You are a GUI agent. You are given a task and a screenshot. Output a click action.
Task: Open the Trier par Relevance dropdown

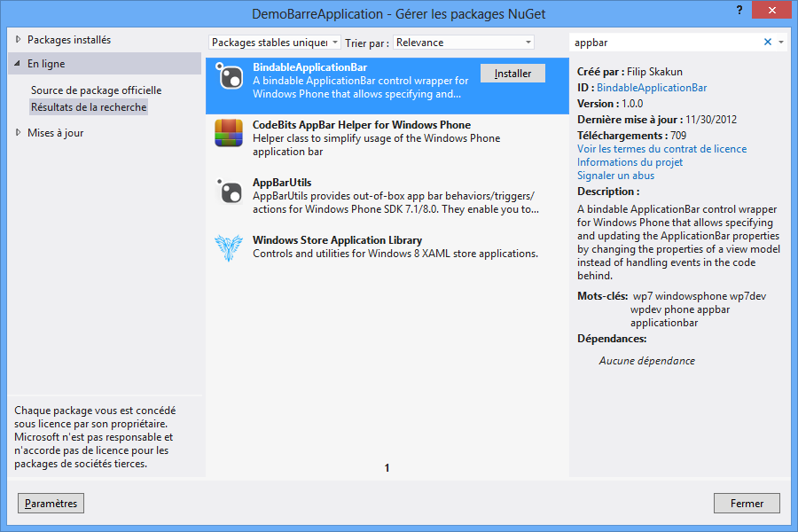pos(462,42)
